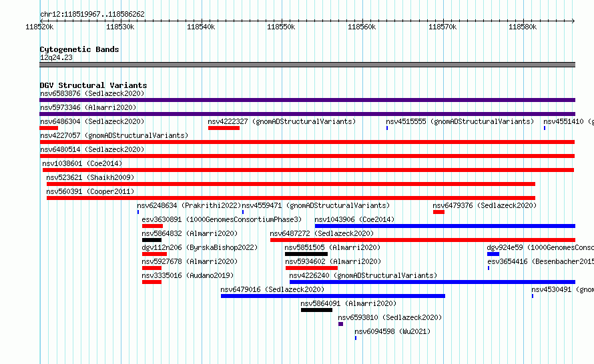The width and height of the screenshot is (594, 364).
Task: Select nsv6094598 (Wu2021) label
Action: [392, 331]
